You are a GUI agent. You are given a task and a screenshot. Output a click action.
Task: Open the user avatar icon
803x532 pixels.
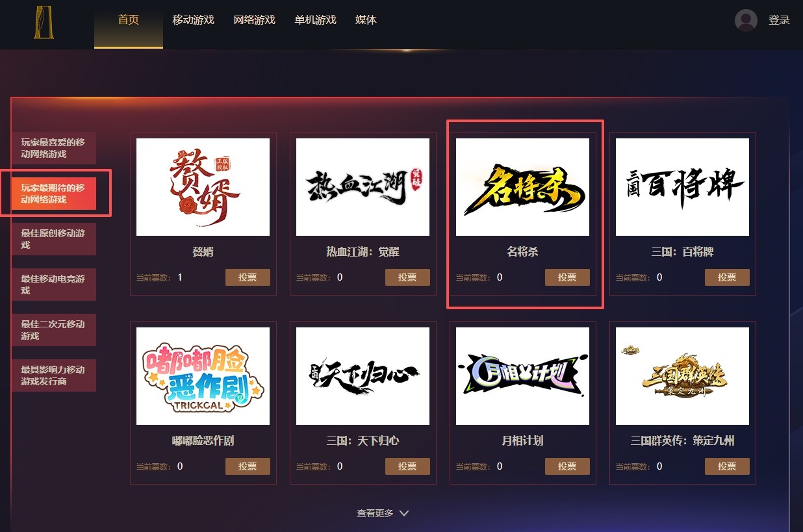tap(746, 20)
